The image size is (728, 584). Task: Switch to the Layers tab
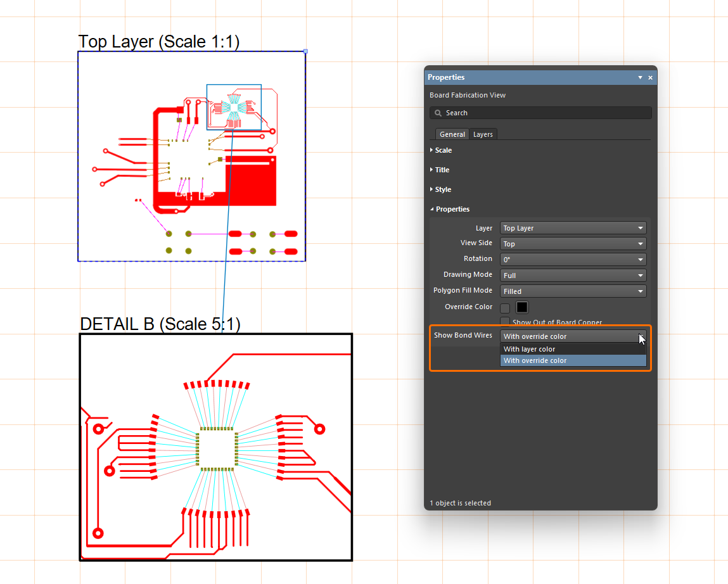click(x=483, y=134)
